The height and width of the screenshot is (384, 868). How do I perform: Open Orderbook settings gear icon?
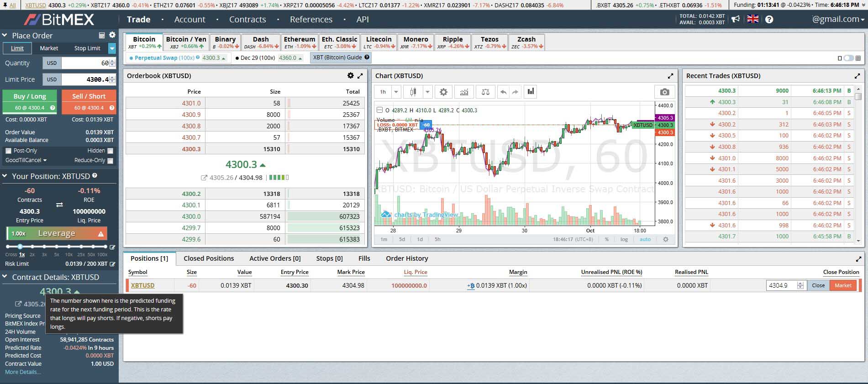[x=350, y=76]
